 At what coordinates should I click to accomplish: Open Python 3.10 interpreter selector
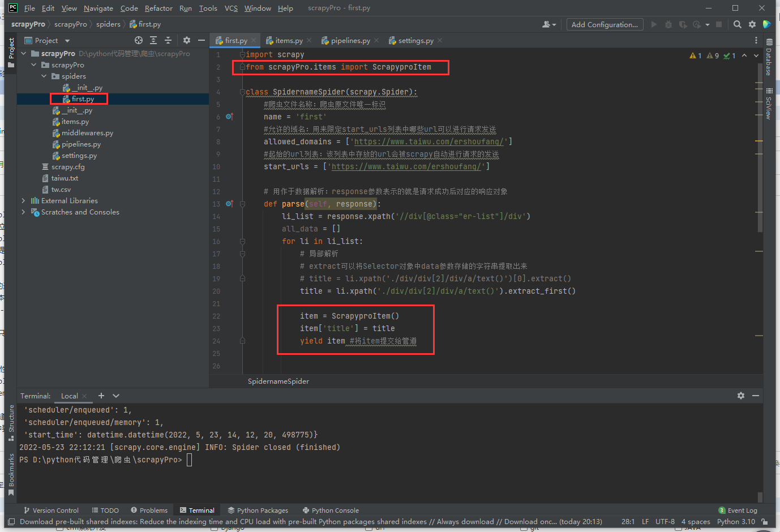(736, 522)
